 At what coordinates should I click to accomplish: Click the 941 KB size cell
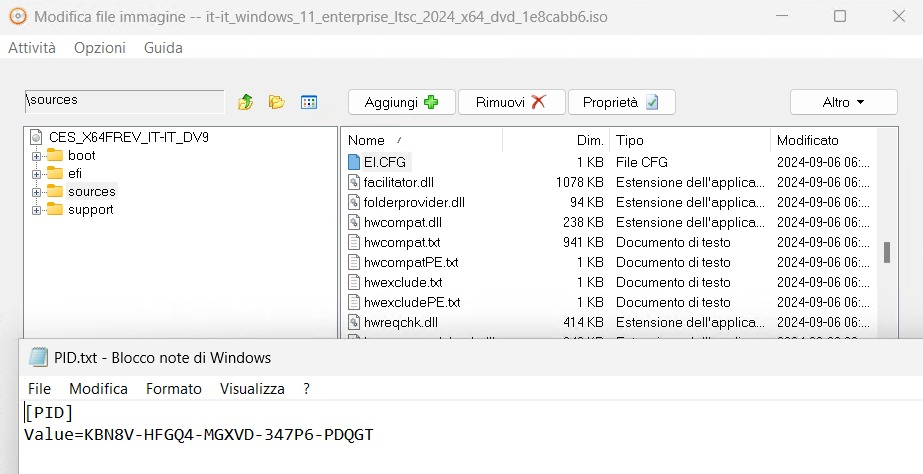tap(583, 243)
